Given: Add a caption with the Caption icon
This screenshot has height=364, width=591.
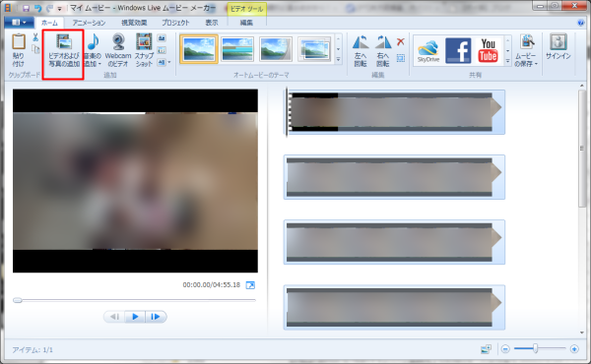Looking at the screenshot, I should coord(162,50).
